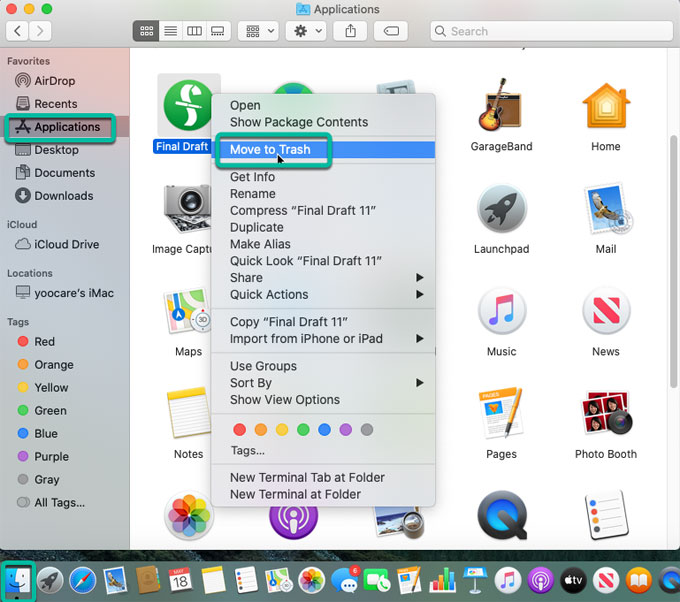Screen dimensions: 680x602
Task: Expand the Sort By submenu
Action: [323, 383]
